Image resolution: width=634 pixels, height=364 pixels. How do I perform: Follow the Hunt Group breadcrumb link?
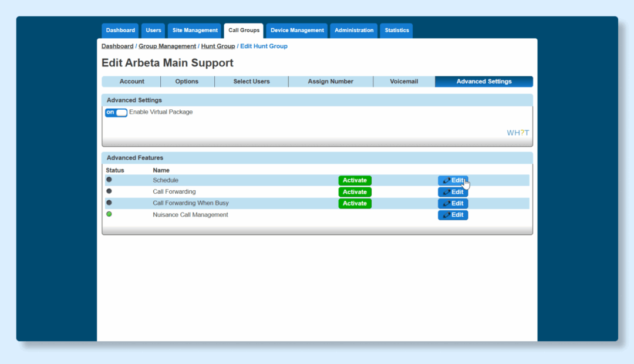pyautogui.click(x=218, y=46)
